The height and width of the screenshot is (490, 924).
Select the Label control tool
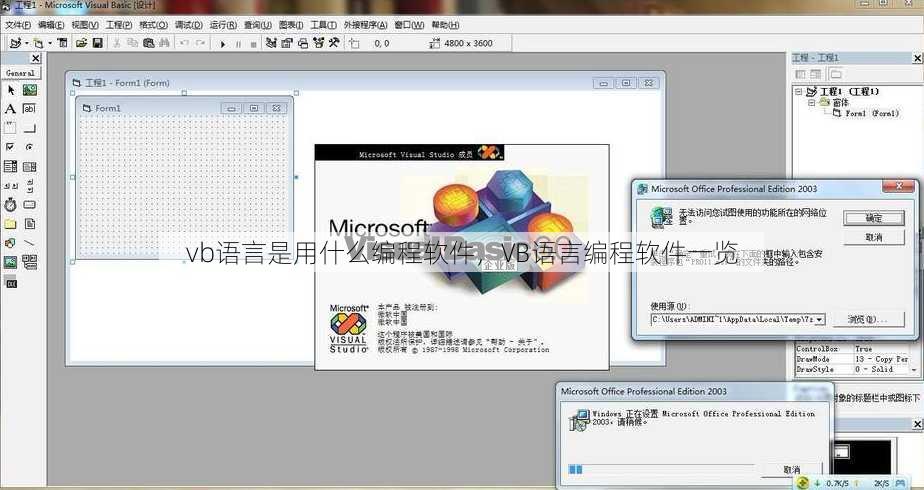(11, 109)
